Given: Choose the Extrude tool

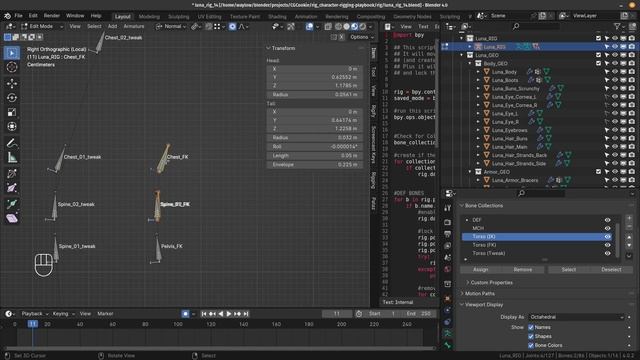Looking at the screenshot, I should click(x=12, y=204).
